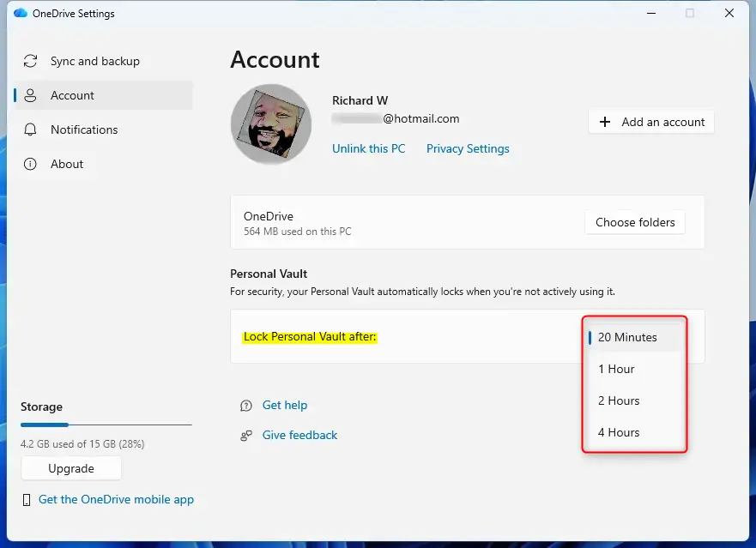Open the Notifications settings page

pyautogui.click(x=103, y=129)
